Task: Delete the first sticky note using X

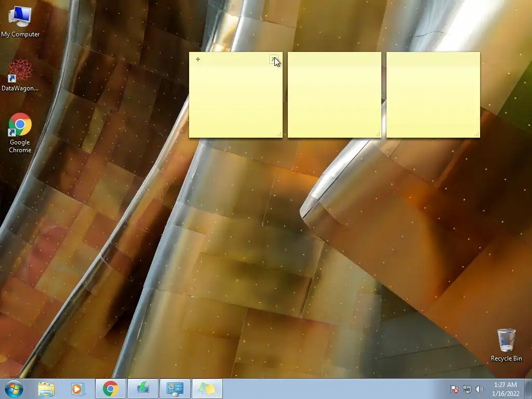Action: pos(273,59)
